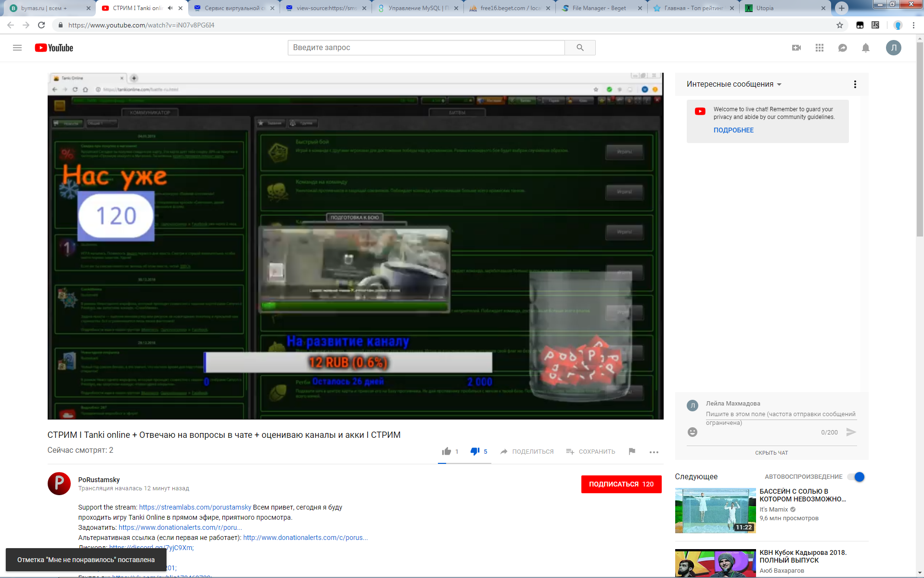This screenshot has width=924, height=578.
Task: Open the YouTube hamburger guide menu
Action: (x=17, y=48)
